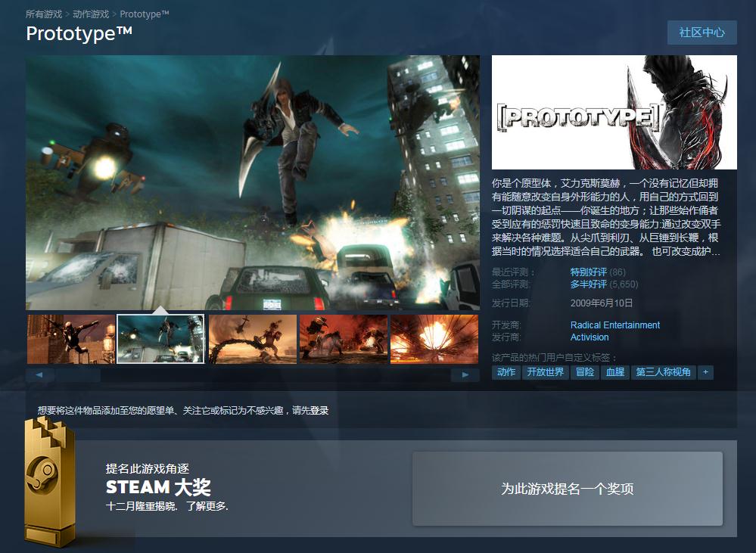
Task: Click release date text 2009年6月10日
Action: [x=601, y=303]
